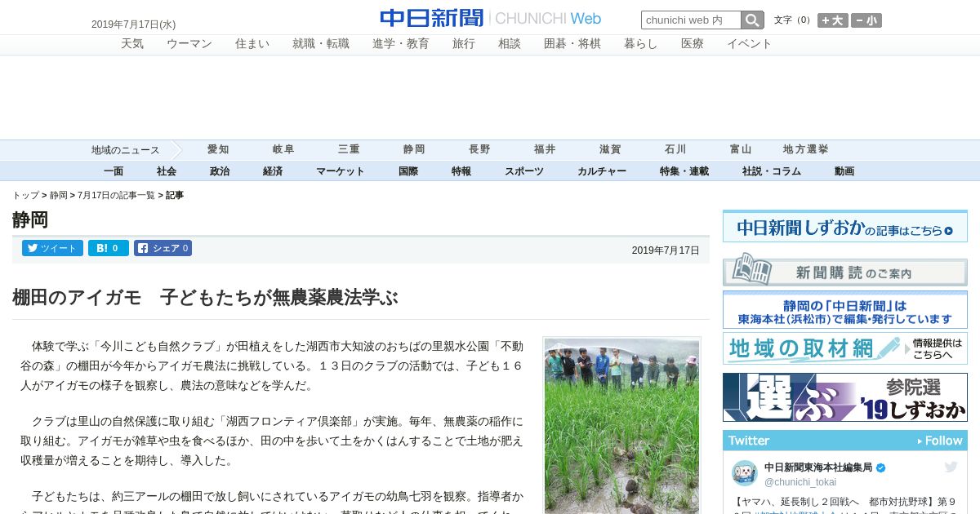
Task: Increase font size with 大 button
Action: (832, 20)
